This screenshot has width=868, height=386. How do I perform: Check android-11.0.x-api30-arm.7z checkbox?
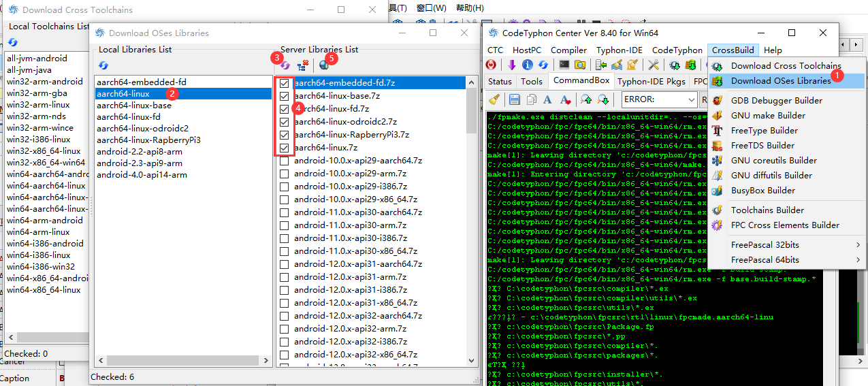(284, 225)
